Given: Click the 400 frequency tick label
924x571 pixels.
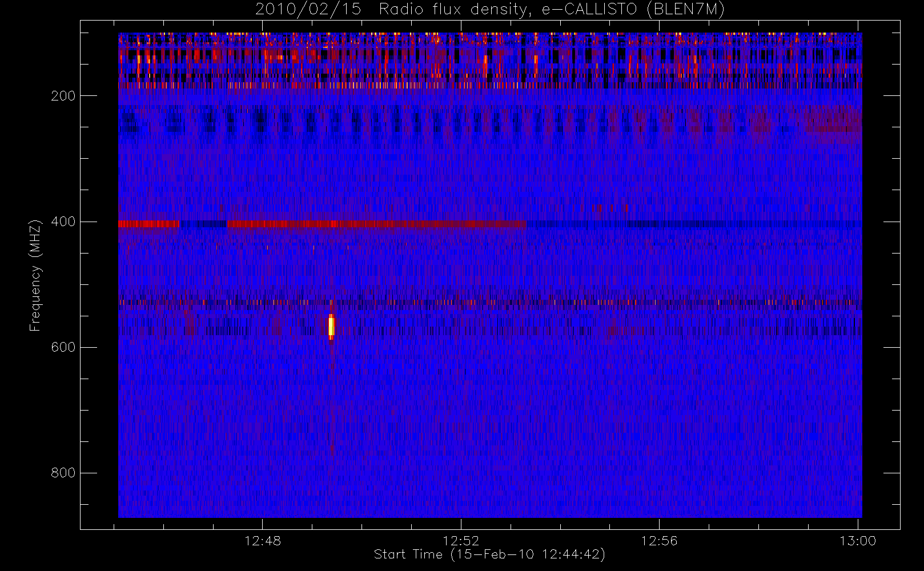Looking at the screenshot, I should [x=63, y=222].
